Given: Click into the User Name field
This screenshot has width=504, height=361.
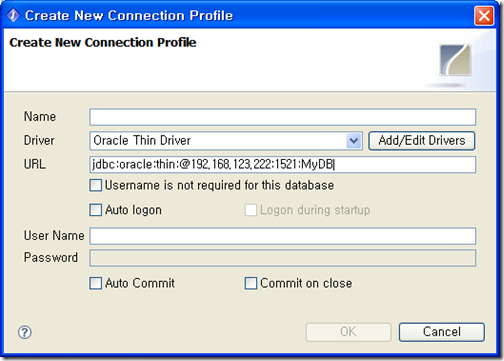Looking at the screenshot, I should (282, 236).
